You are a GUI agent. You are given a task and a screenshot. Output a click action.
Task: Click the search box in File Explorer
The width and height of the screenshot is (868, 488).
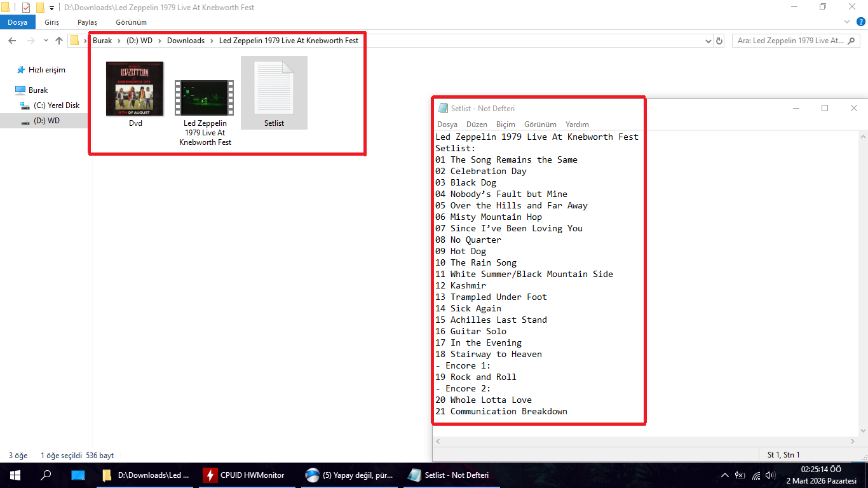797,41
